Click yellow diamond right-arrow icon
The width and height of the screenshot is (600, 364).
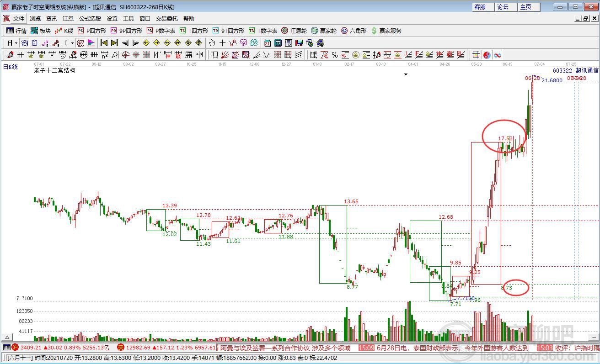[x=156, y=43]
